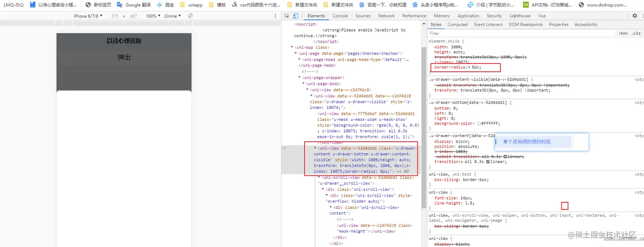Expand the border-radius shorthand triangle
644x247 pixels.
pyautogui.click(x=469, y=67)
